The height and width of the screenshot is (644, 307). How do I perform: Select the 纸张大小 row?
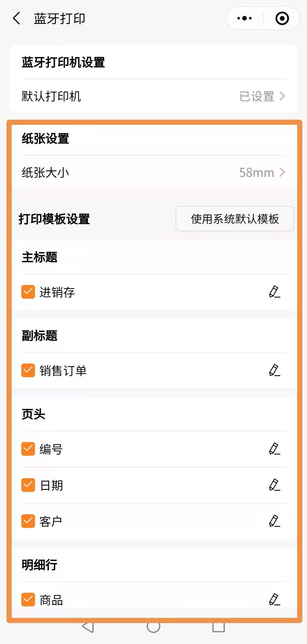tap(153, 172)
